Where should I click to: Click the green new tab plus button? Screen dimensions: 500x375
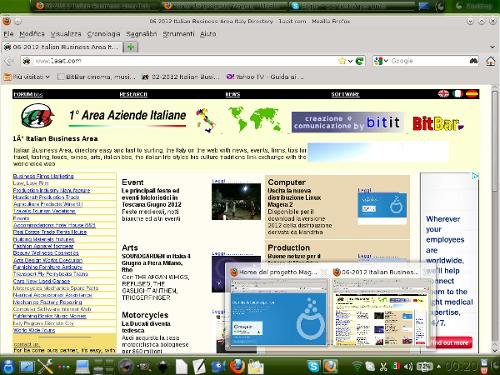[131, 47]
